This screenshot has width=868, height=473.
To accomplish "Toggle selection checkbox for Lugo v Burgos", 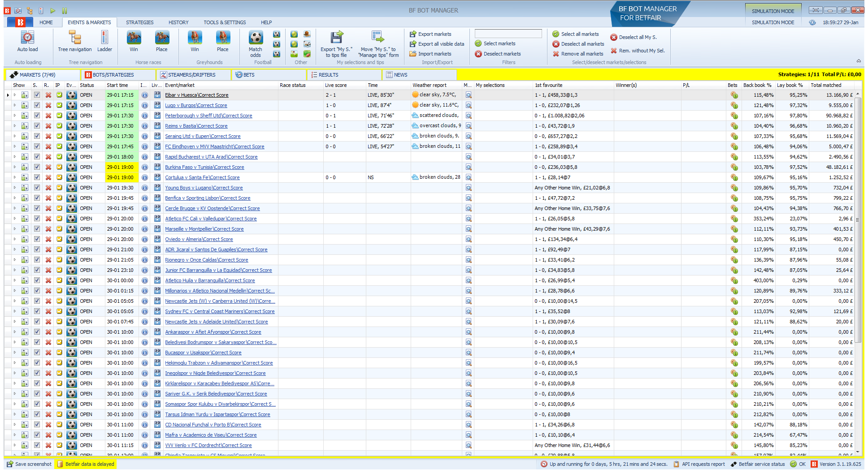I will click(37, 105).
